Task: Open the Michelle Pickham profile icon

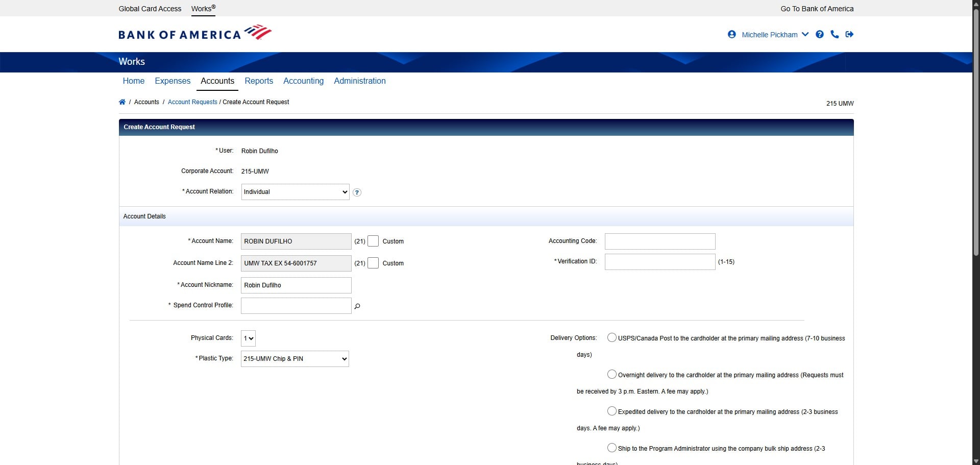Action: (x=732, y=34)
